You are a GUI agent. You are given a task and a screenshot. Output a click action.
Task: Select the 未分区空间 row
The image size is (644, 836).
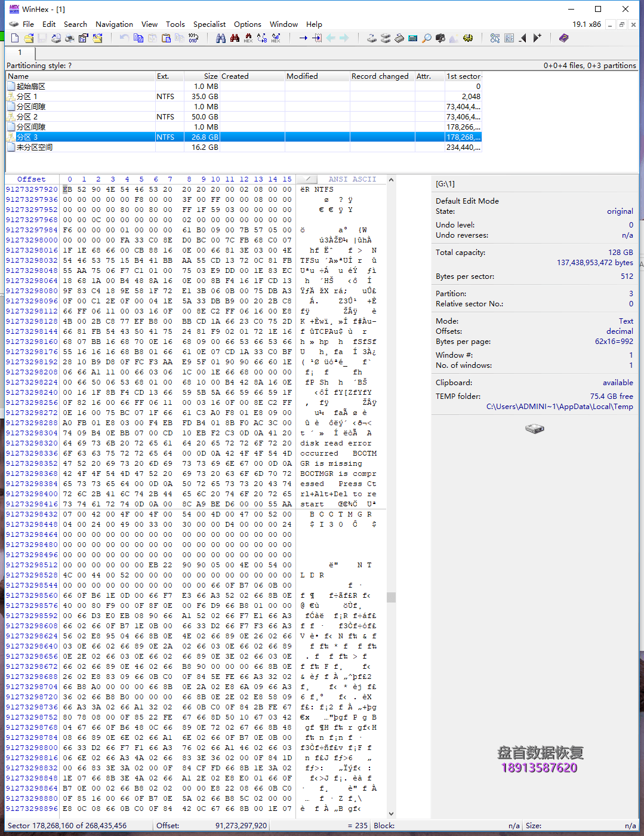pos(244,147)
